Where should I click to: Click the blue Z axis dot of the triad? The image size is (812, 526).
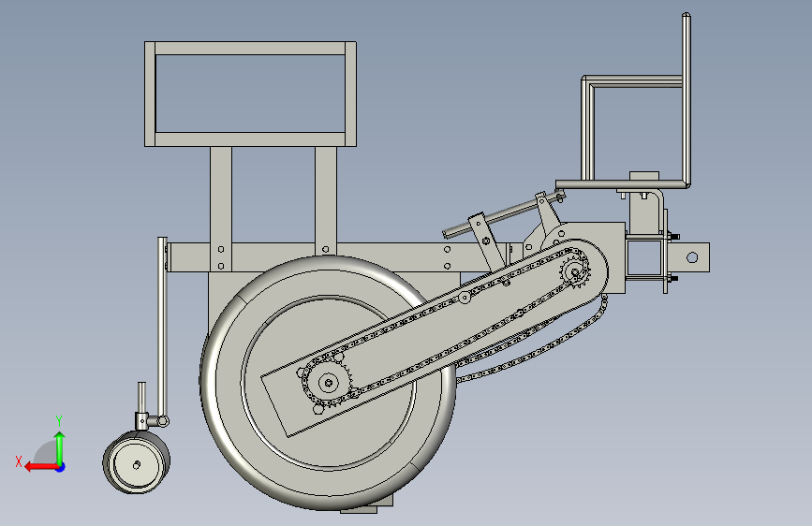61,467
